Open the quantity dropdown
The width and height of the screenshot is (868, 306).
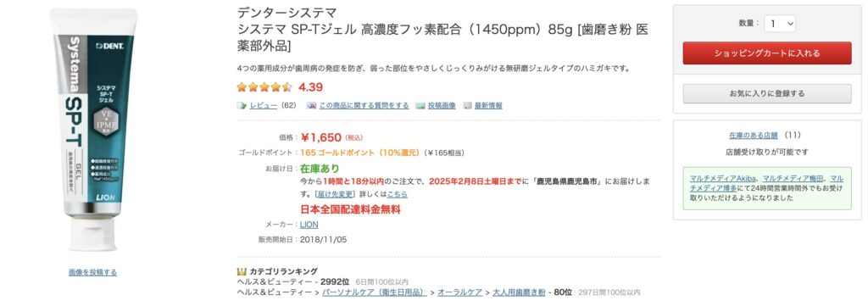[x=780, y=23]
